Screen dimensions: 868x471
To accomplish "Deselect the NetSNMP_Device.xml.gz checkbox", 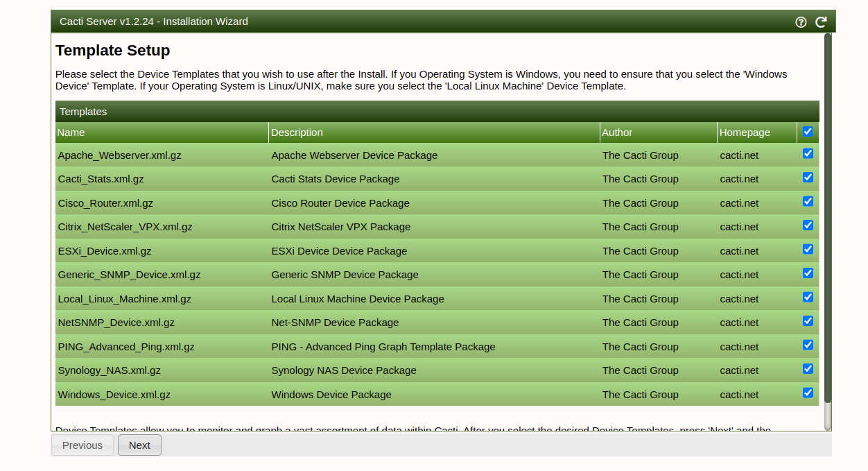I will (808, 321).
